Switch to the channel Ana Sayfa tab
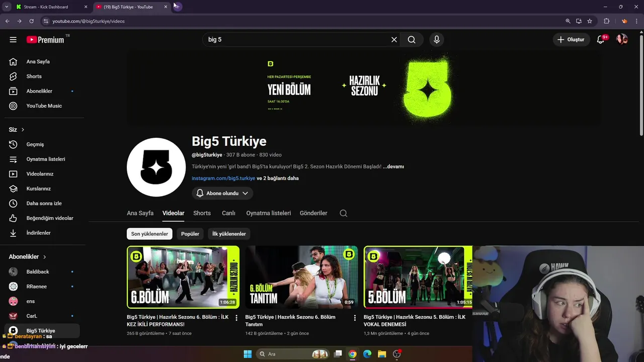 140,213
